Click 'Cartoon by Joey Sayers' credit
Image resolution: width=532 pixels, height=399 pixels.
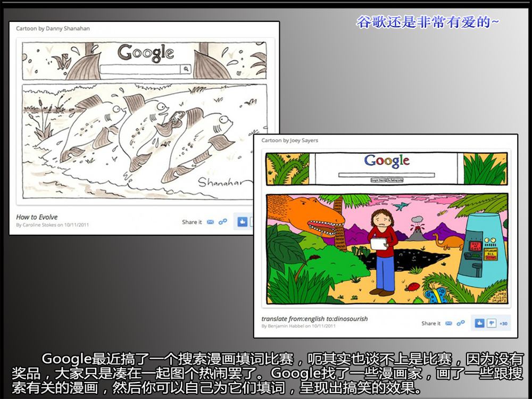290,140
